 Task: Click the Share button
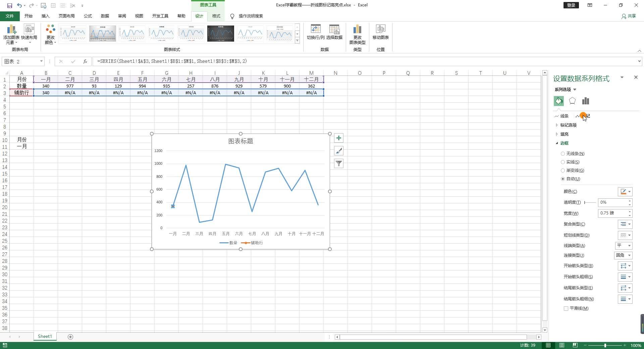[x=629, y=16]
